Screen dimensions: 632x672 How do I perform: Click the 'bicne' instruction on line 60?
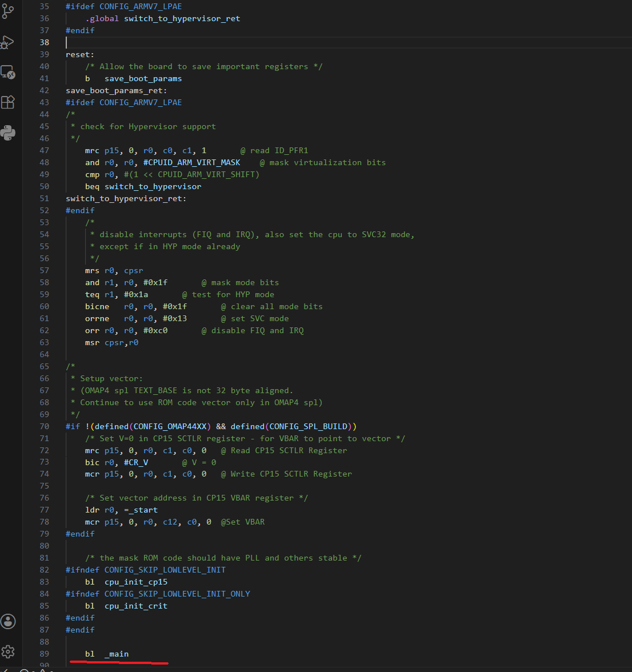pyautogui.click(x=97, y=306)
